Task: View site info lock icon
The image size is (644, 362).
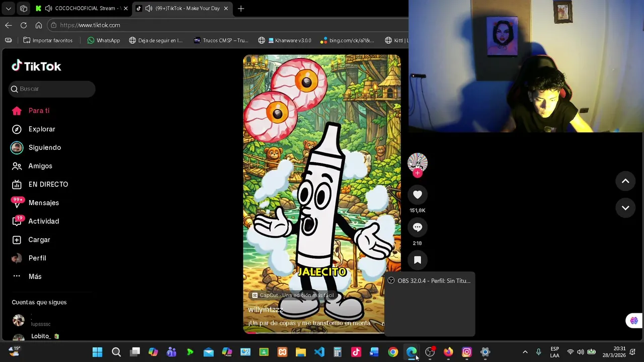Action: pos(53,25)
